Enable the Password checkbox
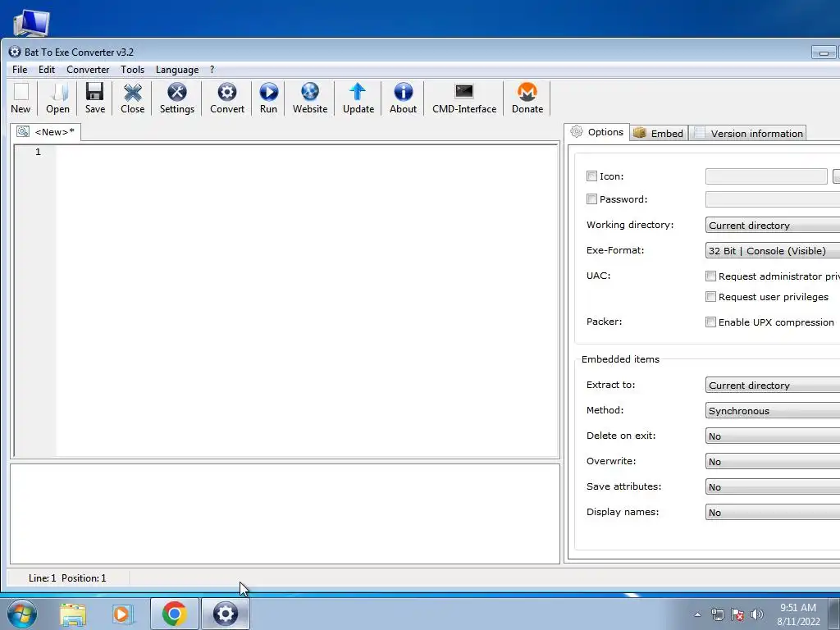This screenshot has height=630, width=840. pos(591,199)
